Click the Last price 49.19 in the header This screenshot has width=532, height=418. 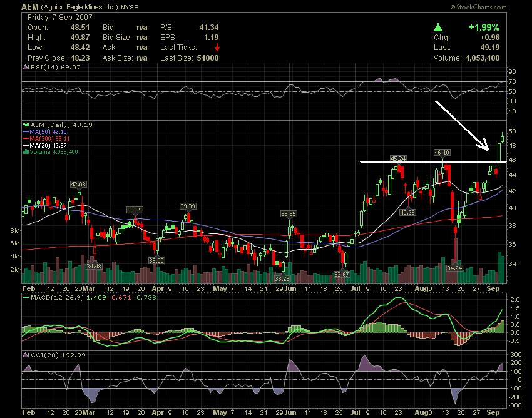click(490, 48)
